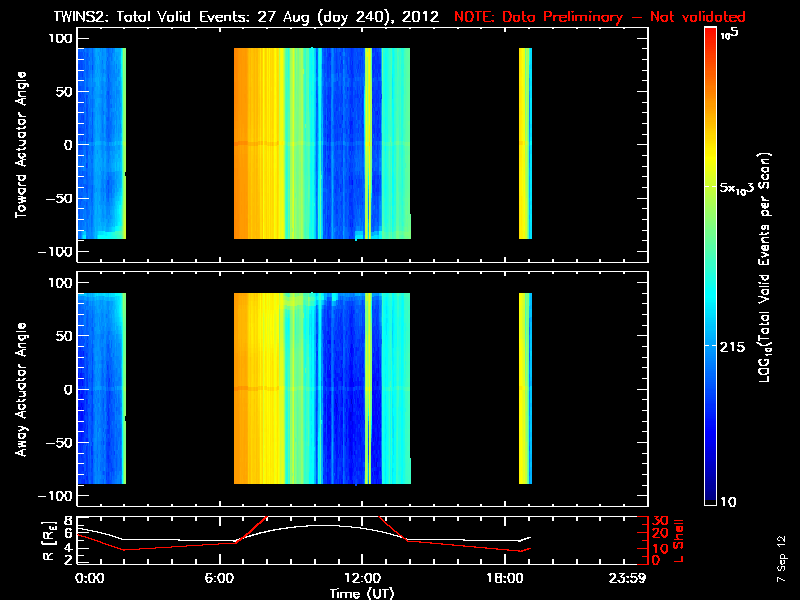Click the plot title 'TWINS2: Total Valid Events'
The image size is (800, 600).
pos(152,17)
